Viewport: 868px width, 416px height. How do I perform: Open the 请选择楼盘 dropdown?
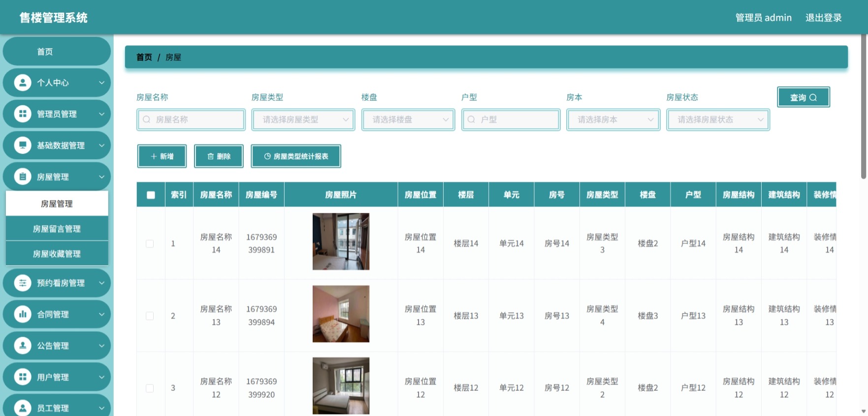(x=408, y=119)
